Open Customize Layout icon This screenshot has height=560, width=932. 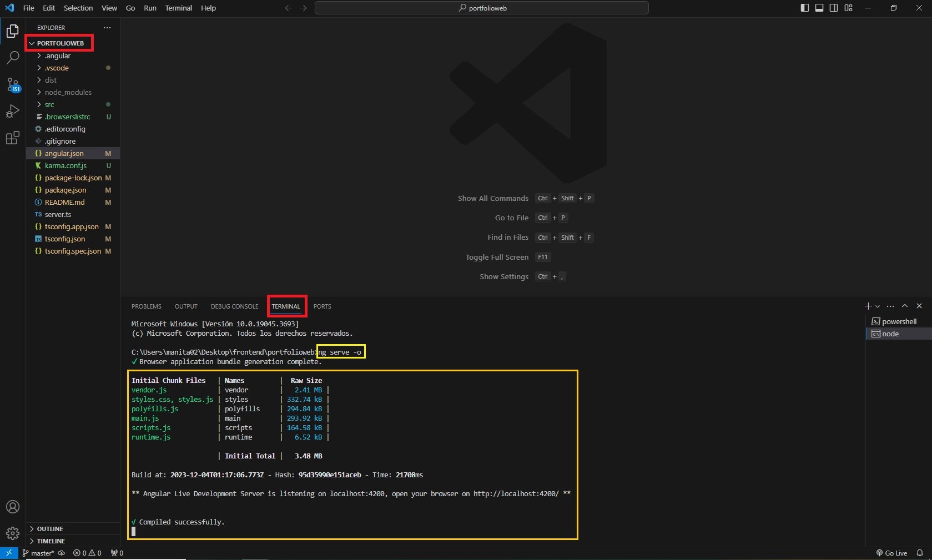point(848,8)
